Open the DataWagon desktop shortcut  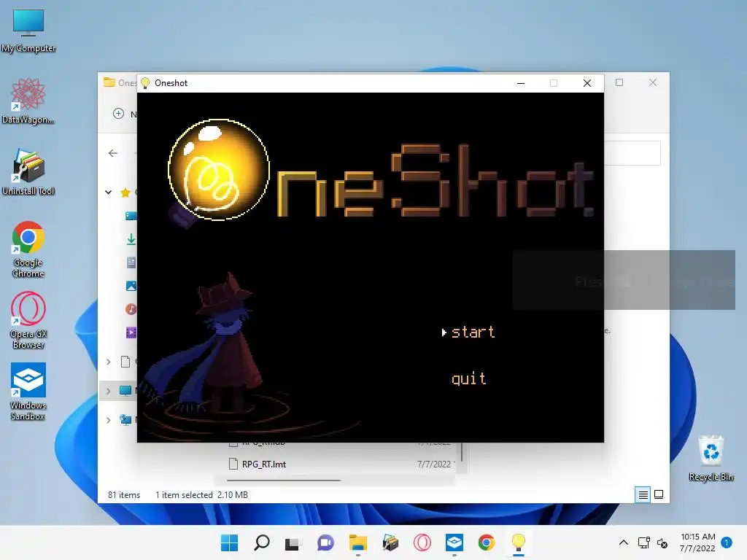28,101
